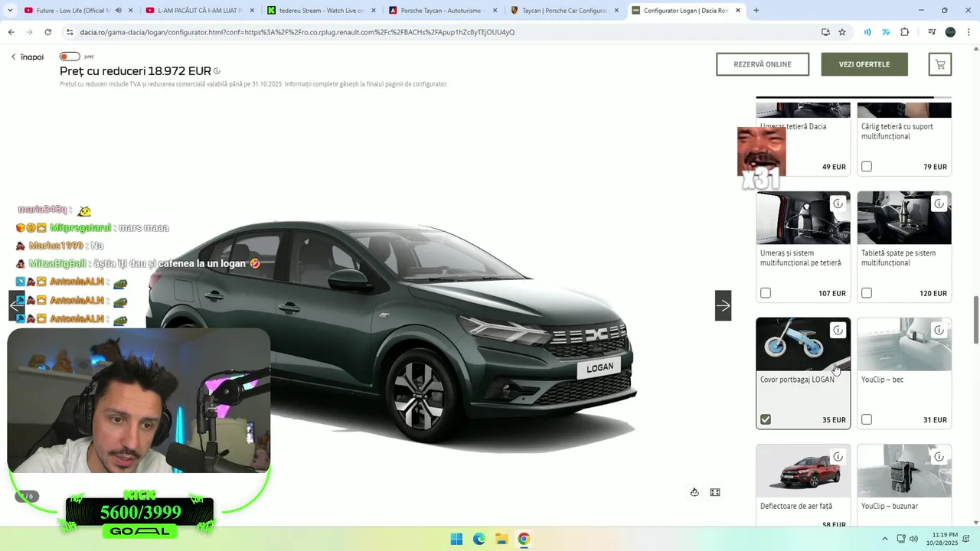Screen dimensions: 980x551
Task: Switch to Taycan Porsche Car Configurator tab
Action: [x=564, y=11]
